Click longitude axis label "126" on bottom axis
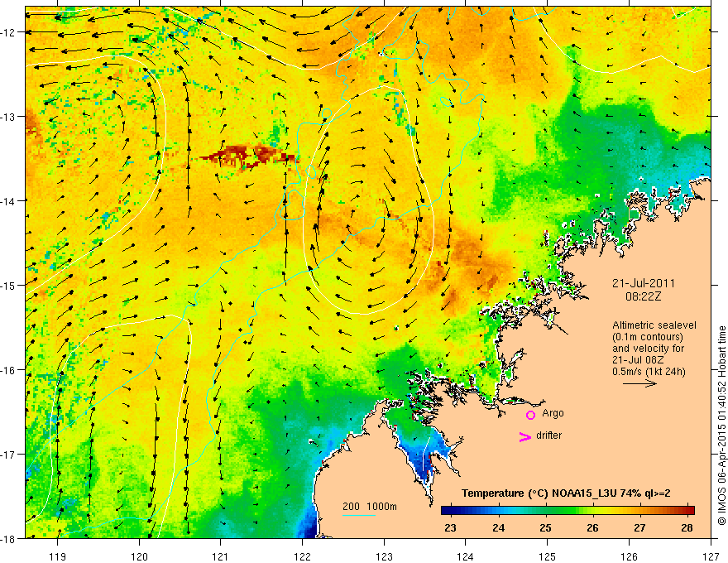Screen dimensions: 728x563 pyautogui.click(x=629, y=556)
